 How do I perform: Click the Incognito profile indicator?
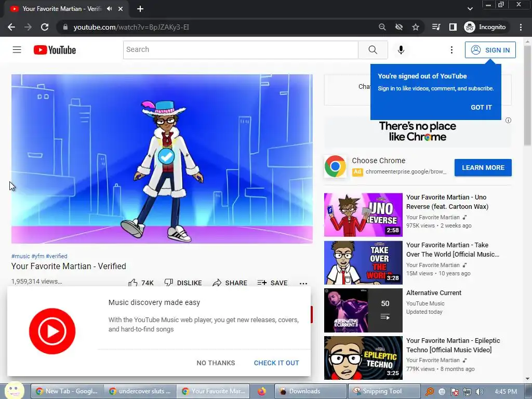485,27
